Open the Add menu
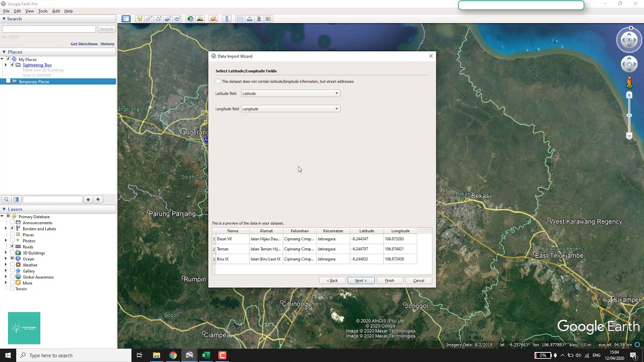 click(x=56, y=11)
